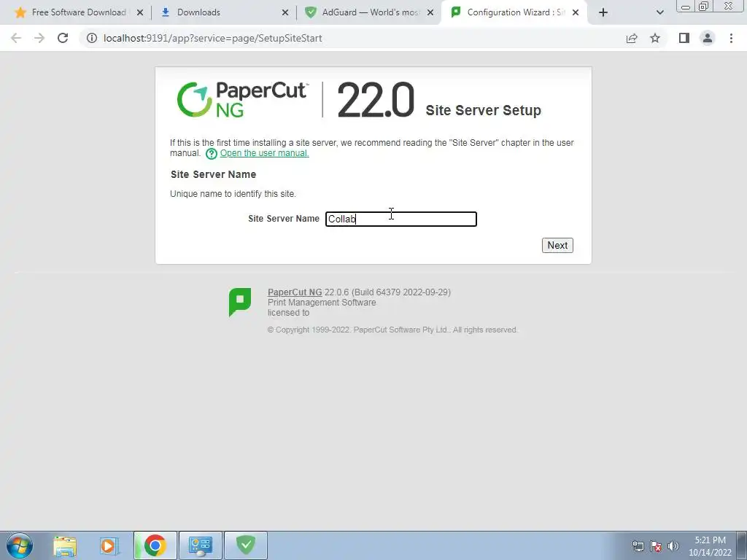Click the AdGuard shield favicon on tab

(311, 12)
